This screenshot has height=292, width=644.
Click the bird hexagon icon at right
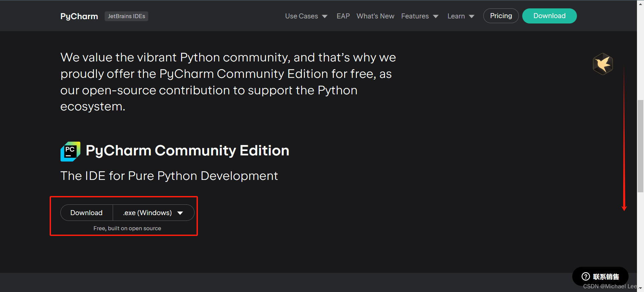coord(603,64)
